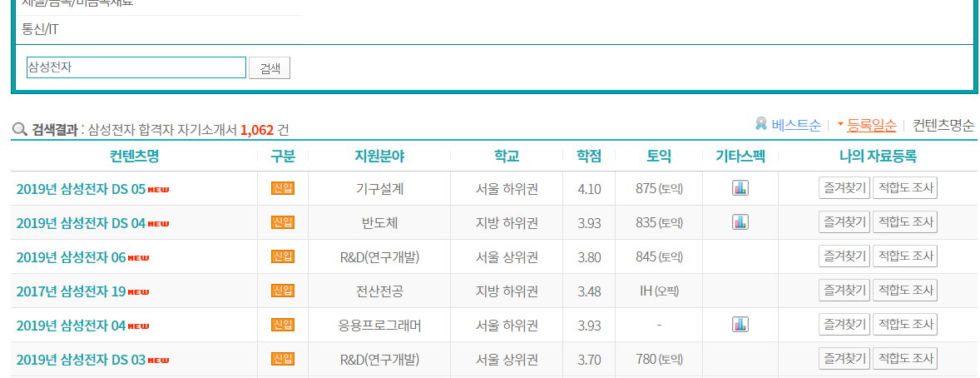The image size is (980, 378).
Task: Open 2019년 삼성전자 DS 03 entry
Action: [x=81, y=359]
